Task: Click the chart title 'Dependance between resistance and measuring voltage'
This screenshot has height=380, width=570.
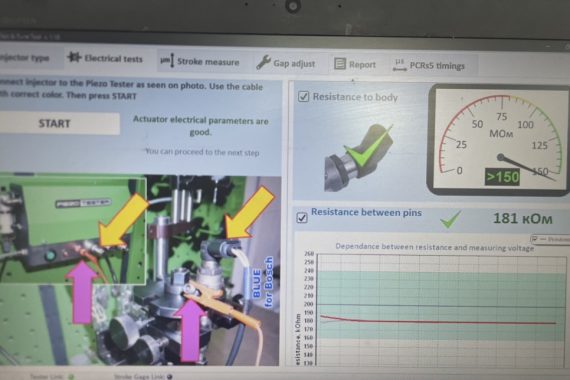Action: tap(434, 247)
